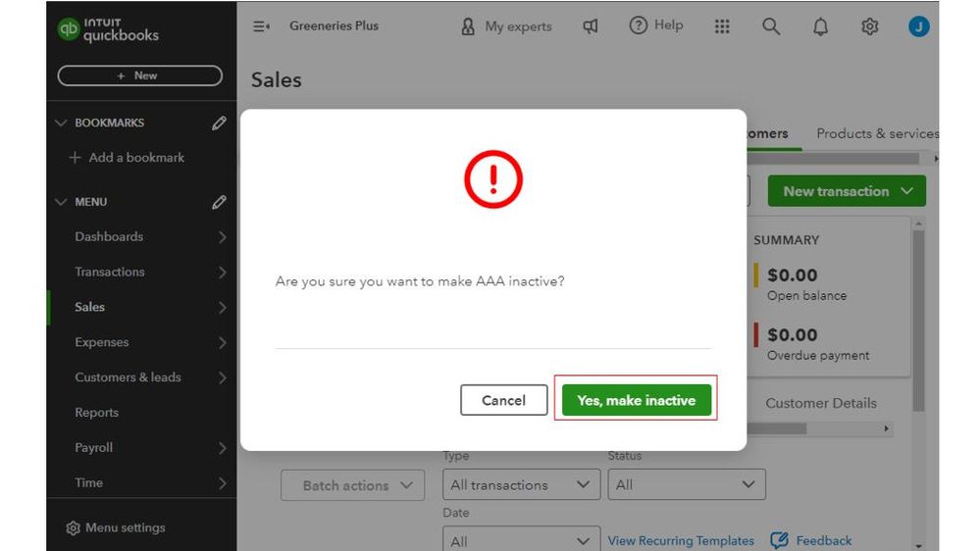Viewport: 980px width, 551px height.
Task: Open the settings gear icon
Action: [869, 26]
